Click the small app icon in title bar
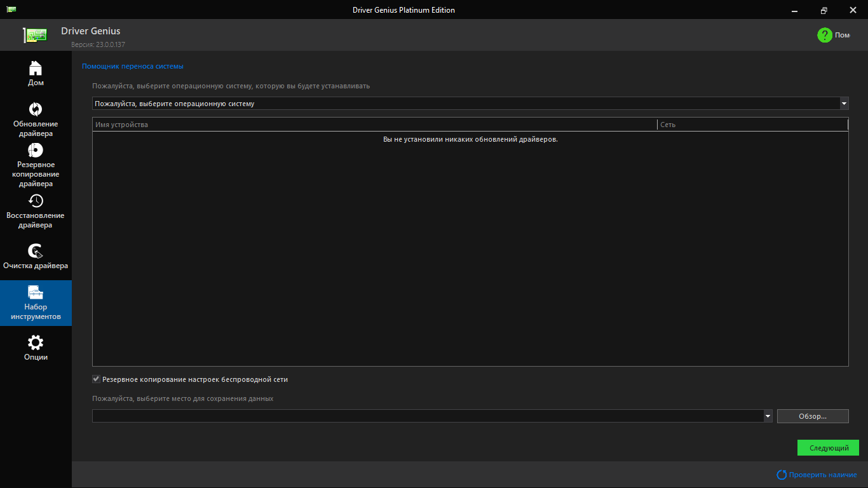This screenshot has width=868, height=488. click(11, 10)
